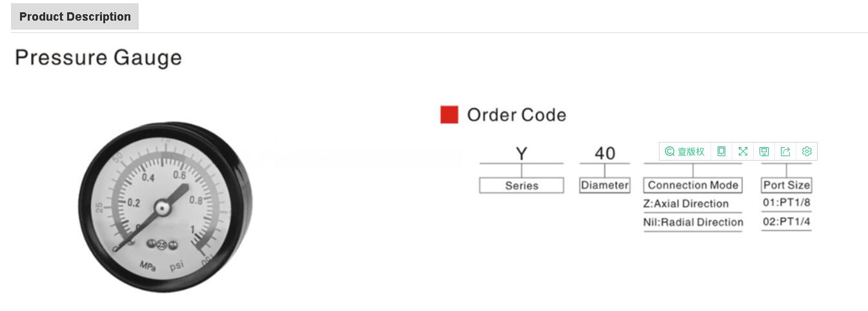Viewport: 868px width, 311px height.
Task: Click the Series box in order code
Action: click(x=521, y=186)
